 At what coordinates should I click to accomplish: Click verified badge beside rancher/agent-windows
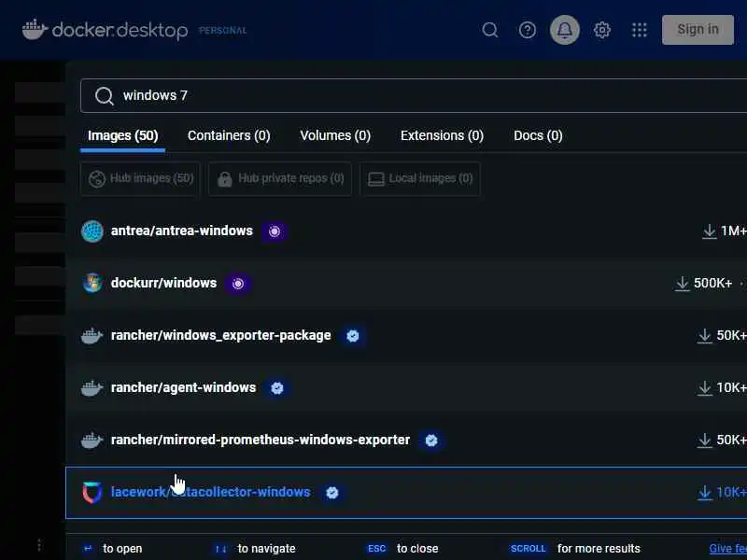tap(277, 388)
